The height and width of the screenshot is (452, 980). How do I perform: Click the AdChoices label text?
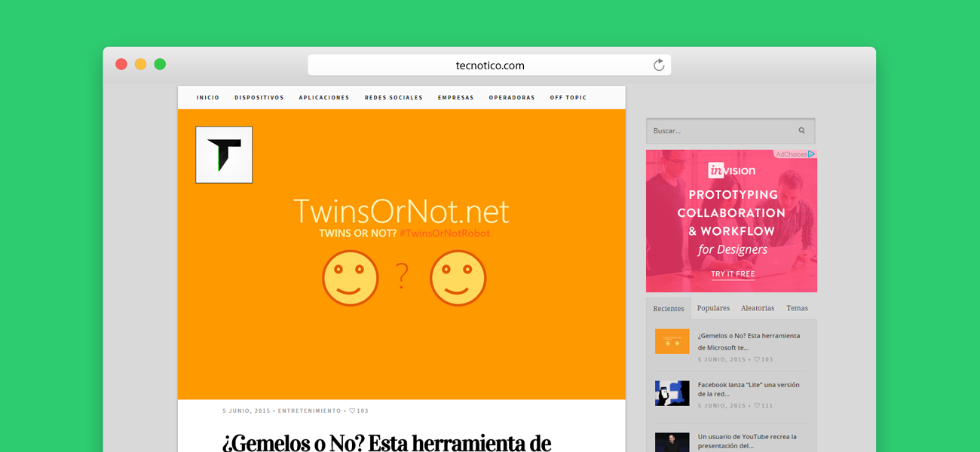(x=792, y=154)
